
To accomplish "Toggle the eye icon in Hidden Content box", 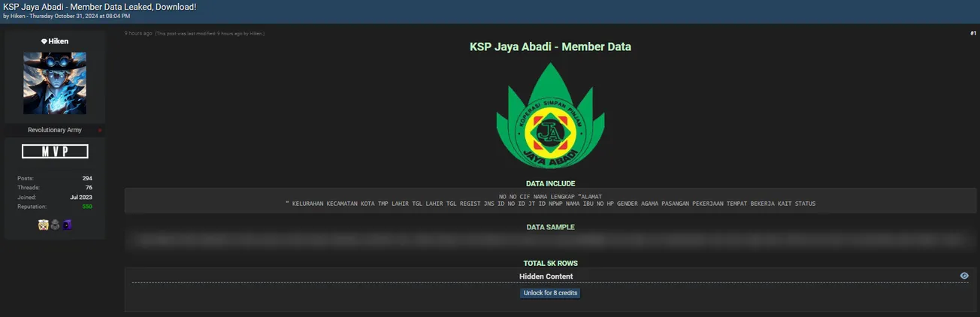I will click(x=964, y=276).
